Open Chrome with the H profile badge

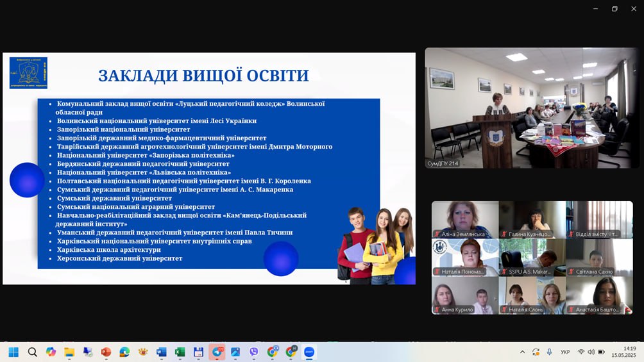(x=291, y=352)
